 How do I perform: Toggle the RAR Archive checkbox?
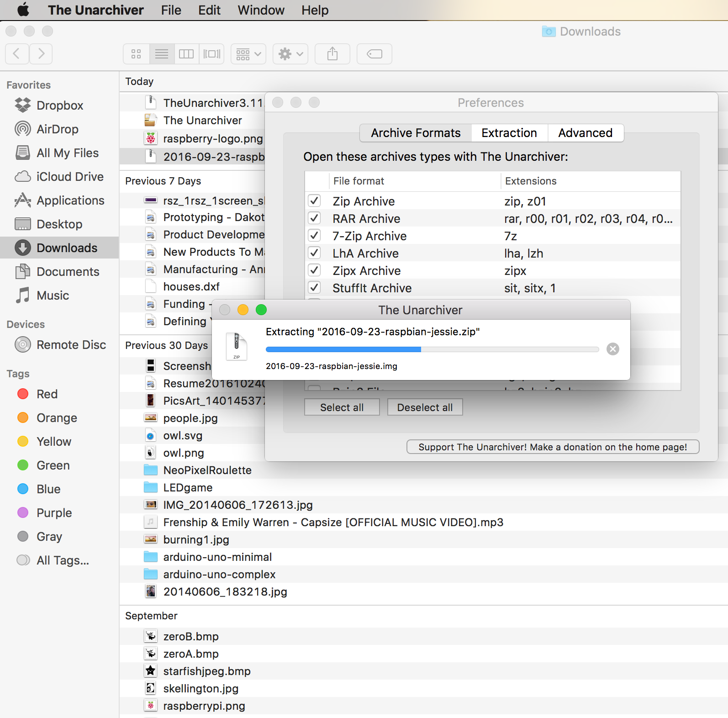314,218
